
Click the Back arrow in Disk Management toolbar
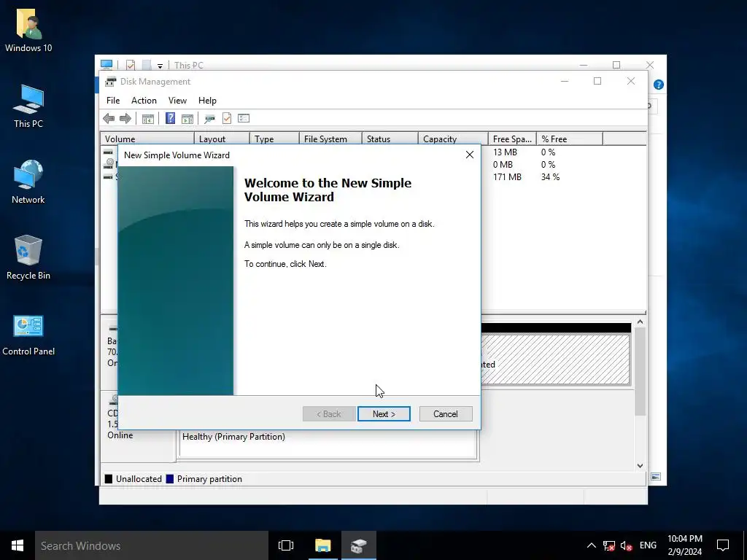tap(109, 119)
